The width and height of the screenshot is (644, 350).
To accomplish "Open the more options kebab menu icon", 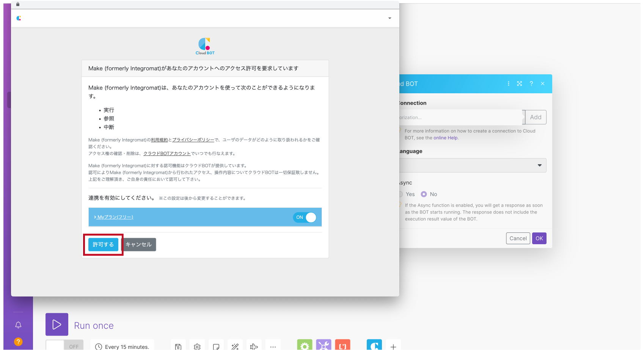I will tap(509, 84).
